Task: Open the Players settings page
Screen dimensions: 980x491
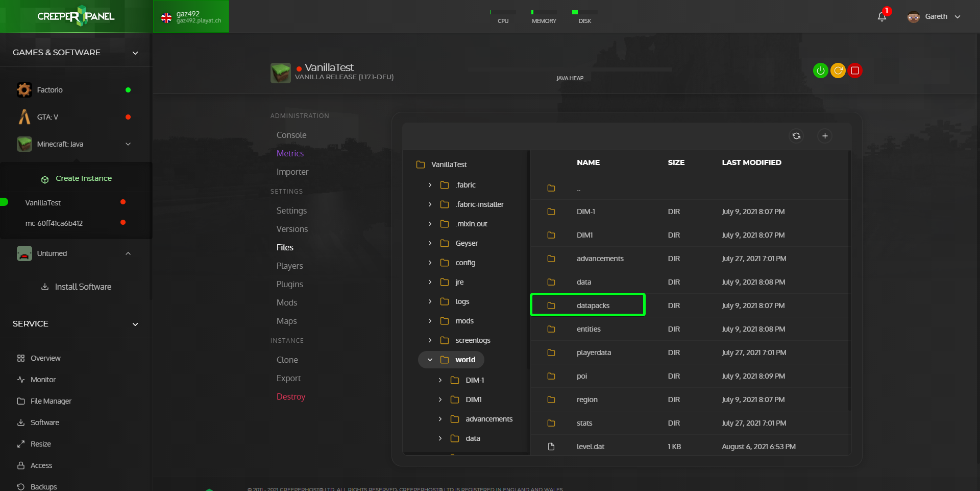Action: (x=289, y=266)
